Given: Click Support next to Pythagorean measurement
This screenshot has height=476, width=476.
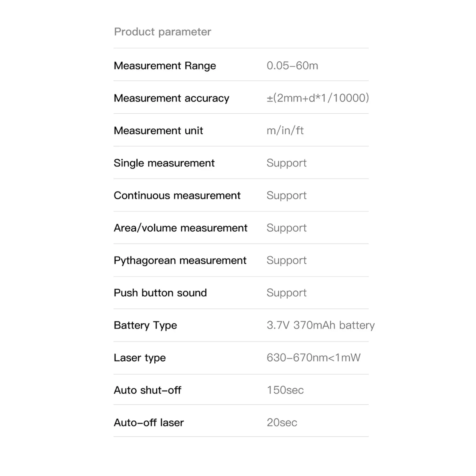Looking at the screenshot, I should click(286, 260).
